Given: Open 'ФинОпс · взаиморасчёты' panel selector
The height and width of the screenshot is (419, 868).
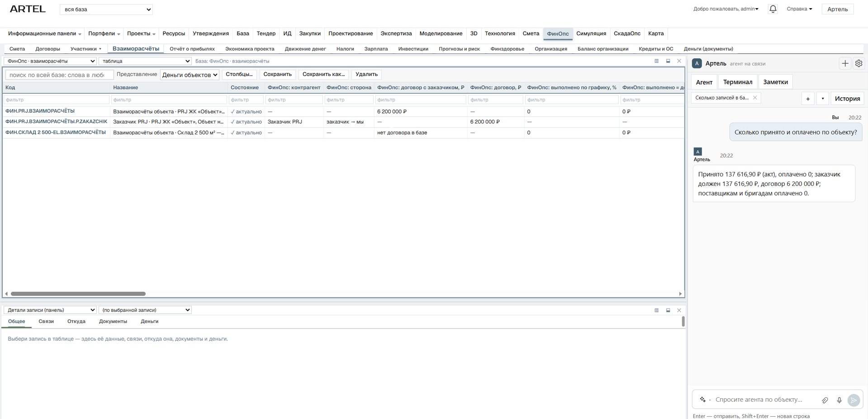Looking at the screenshot, I should tap(50, 61).
